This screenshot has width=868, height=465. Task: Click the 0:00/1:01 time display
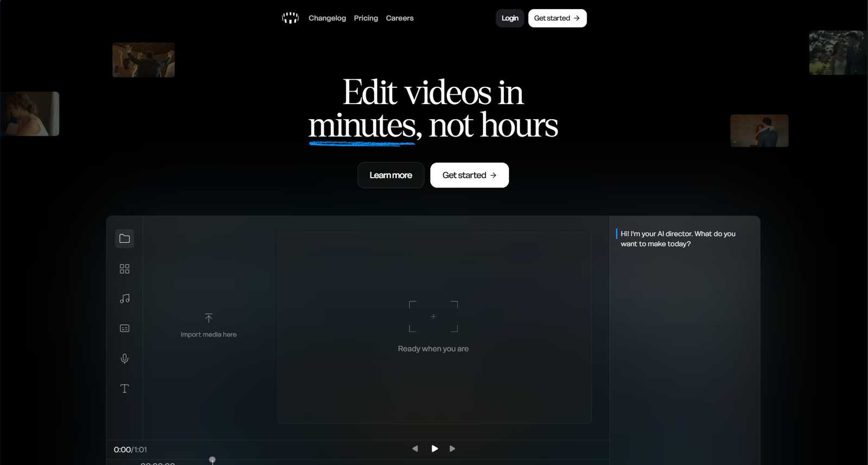(x=130, y=449)
